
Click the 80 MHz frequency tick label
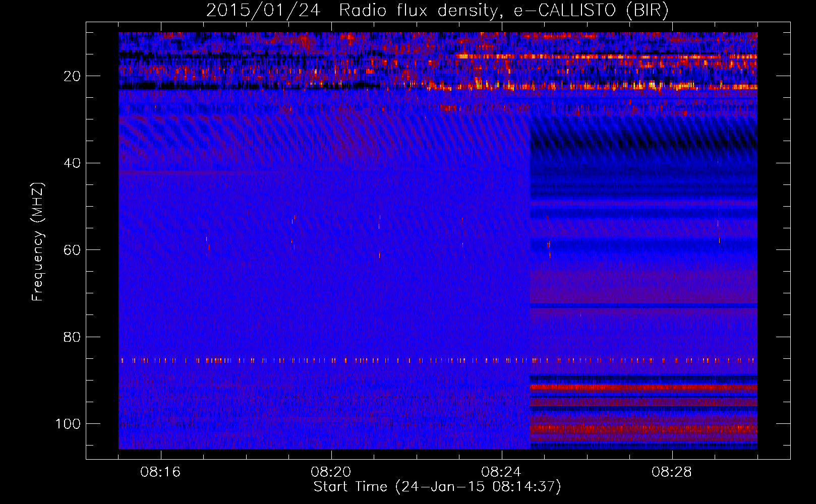click(x=72, y=337)
